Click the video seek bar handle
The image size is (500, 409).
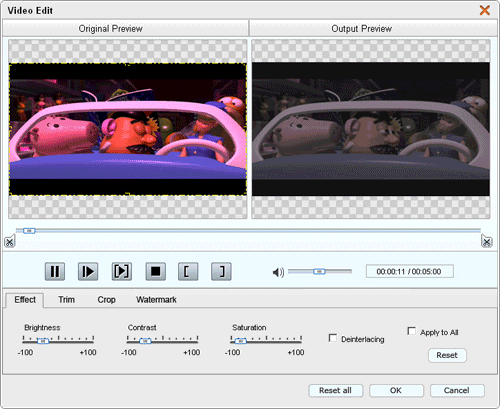tap(29, 231)
